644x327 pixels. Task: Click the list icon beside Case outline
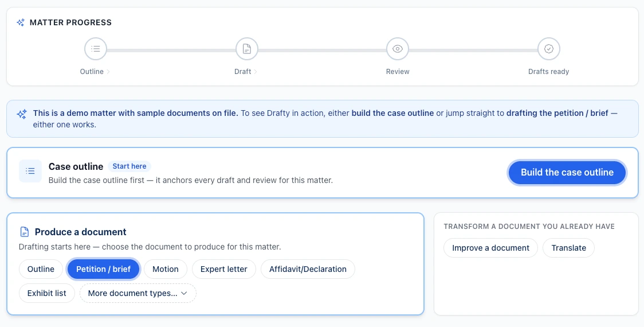(30, 171)
